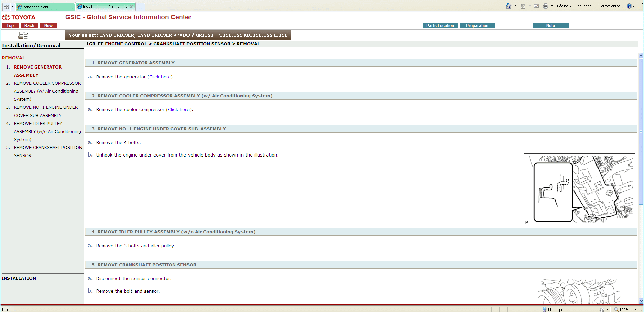Switch to the Inspection Menu tab

[45, 7]
